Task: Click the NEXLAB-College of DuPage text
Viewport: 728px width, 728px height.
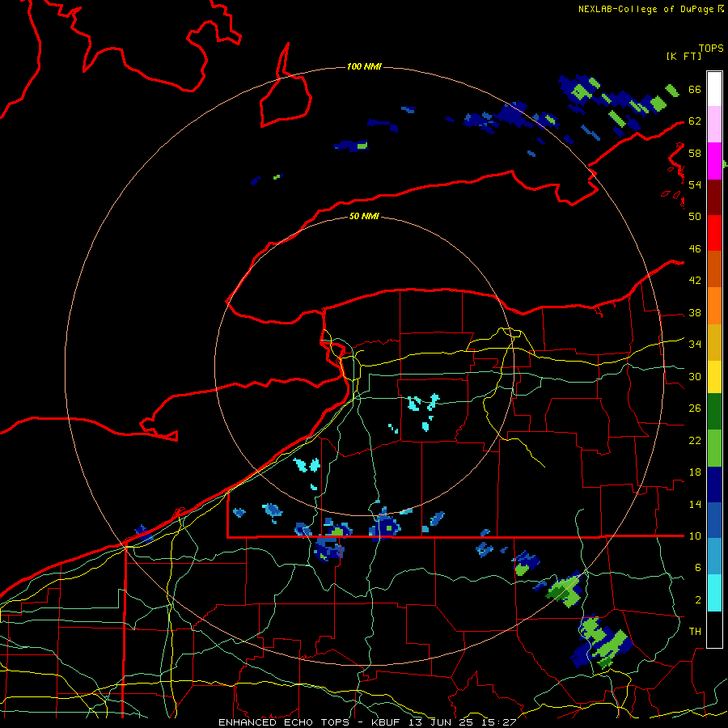Action: point(645,9)
